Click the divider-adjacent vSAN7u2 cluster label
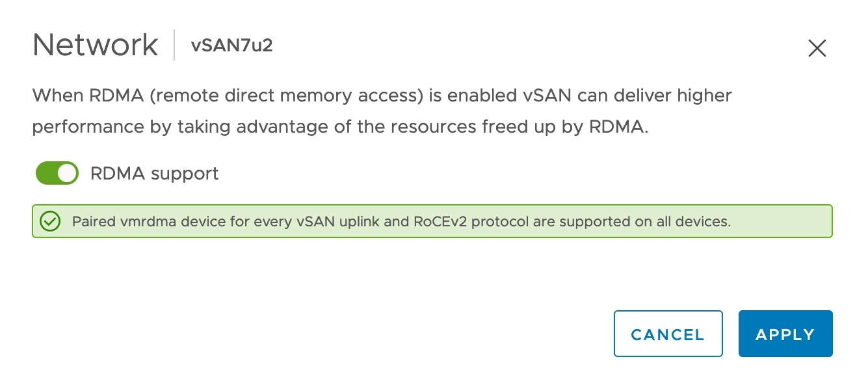The width and height of the screenshot is (868, 385). (x=231, y=46)
